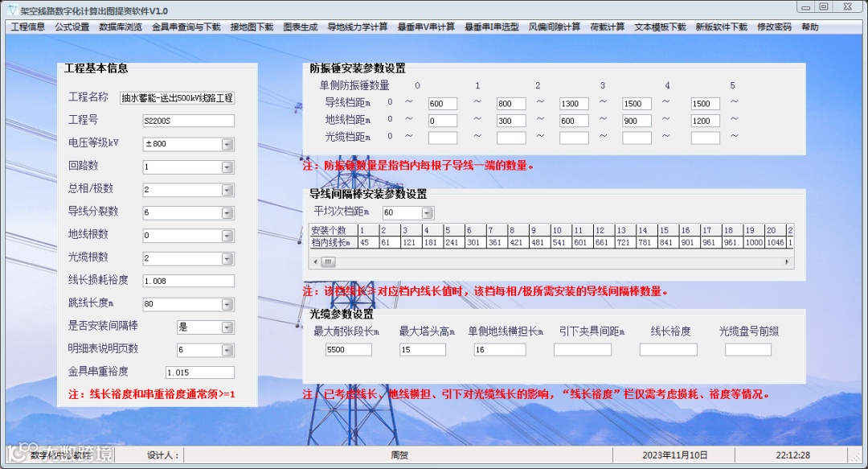Select the 档内线长 cell showing 45
Image resolution: width=868 pixels, height=469 pixels.
click(x=368, y=242)
